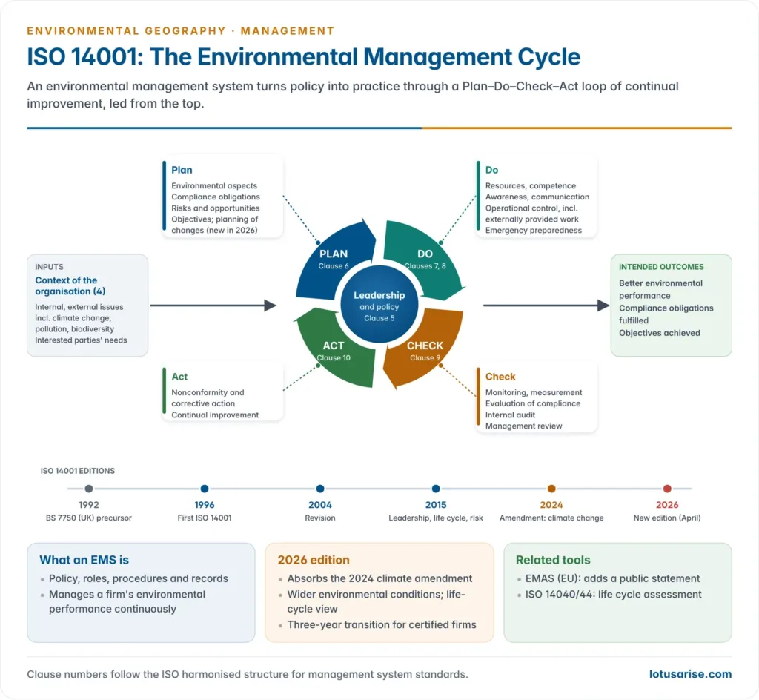Click the 'ISO 14001 EDITIONS' label
The image size is (759, 700).
(x=77, y=471)
